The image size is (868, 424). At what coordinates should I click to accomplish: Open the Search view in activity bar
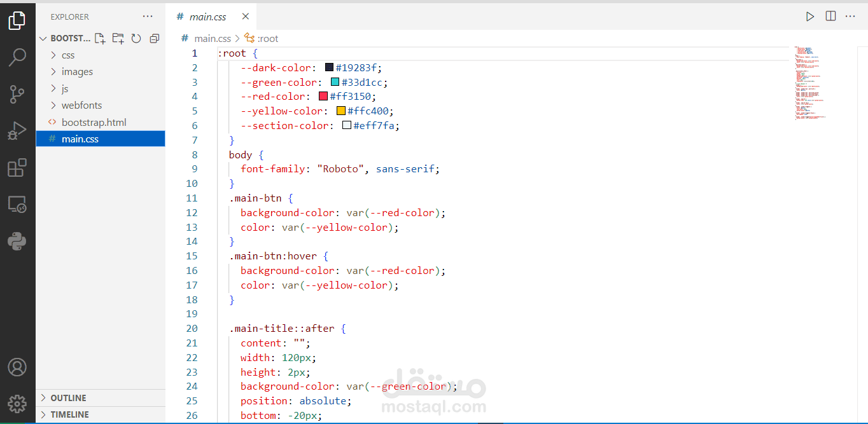17,57
